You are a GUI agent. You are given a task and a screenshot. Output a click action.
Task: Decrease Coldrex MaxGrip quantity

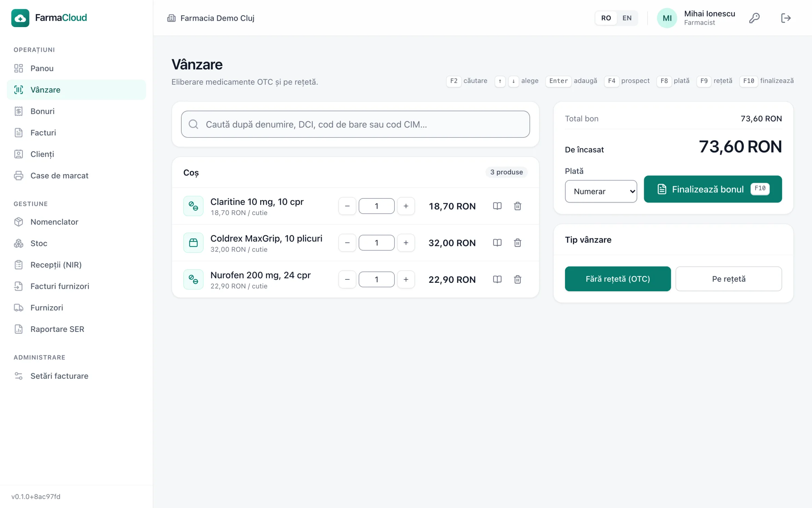pyautogui.click(x=347, y=242)
